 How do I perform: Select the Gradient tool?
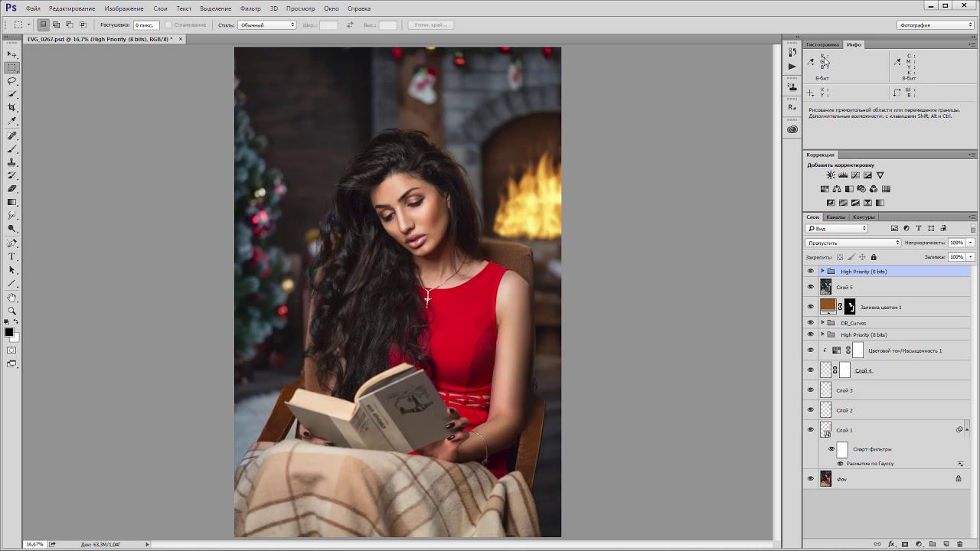point(12,201)
